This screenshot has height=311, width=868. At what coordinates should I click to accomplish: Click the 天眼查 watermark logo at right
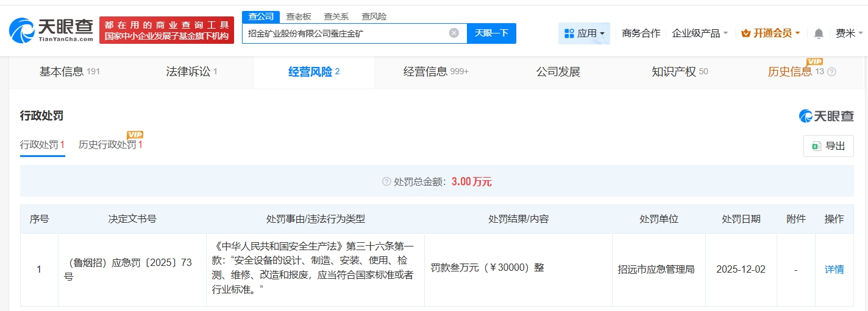826,116
